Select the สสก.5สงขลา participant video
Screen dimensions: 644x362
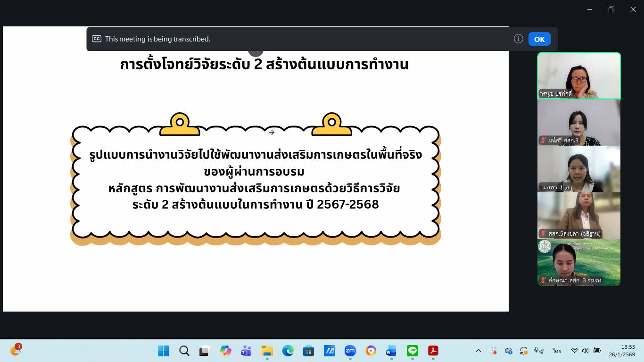coord(578,215)
